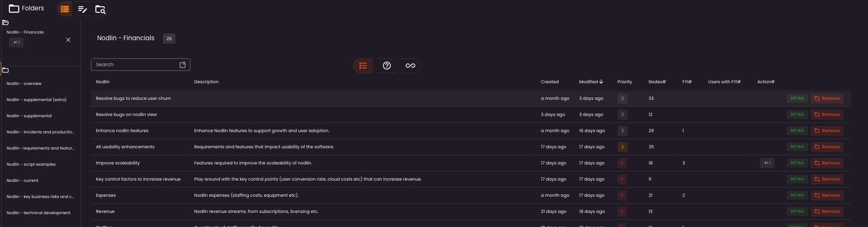Click priority 2 badge on usability enhancements
This screenshot has width=868, height=227.
point(622,147)
